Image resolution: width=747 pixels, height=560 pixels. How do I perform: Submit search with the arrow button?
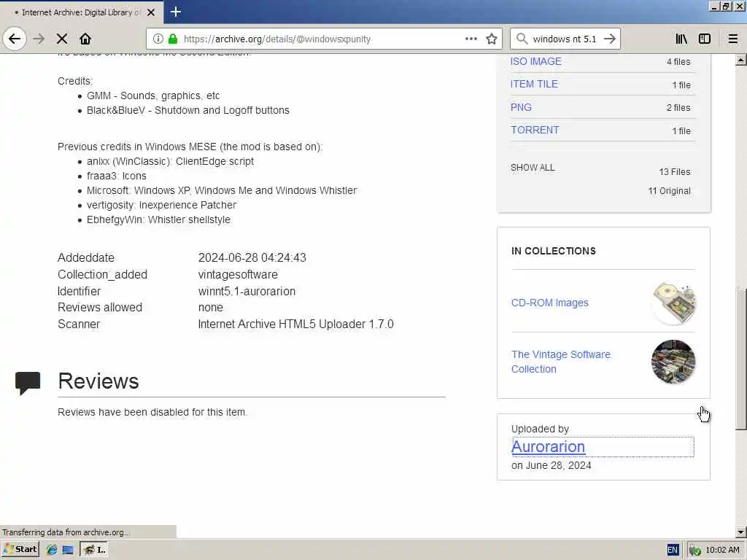pos(609,39)
